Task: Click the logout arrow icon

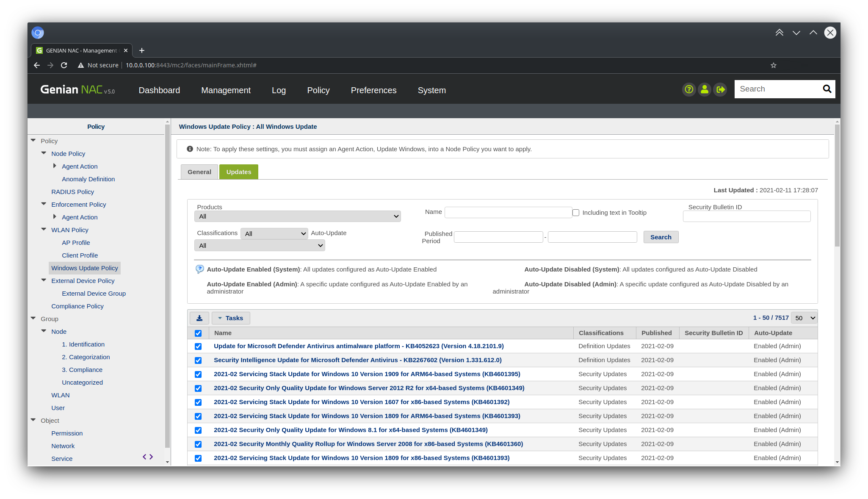Action: click(x=720, y=89)
